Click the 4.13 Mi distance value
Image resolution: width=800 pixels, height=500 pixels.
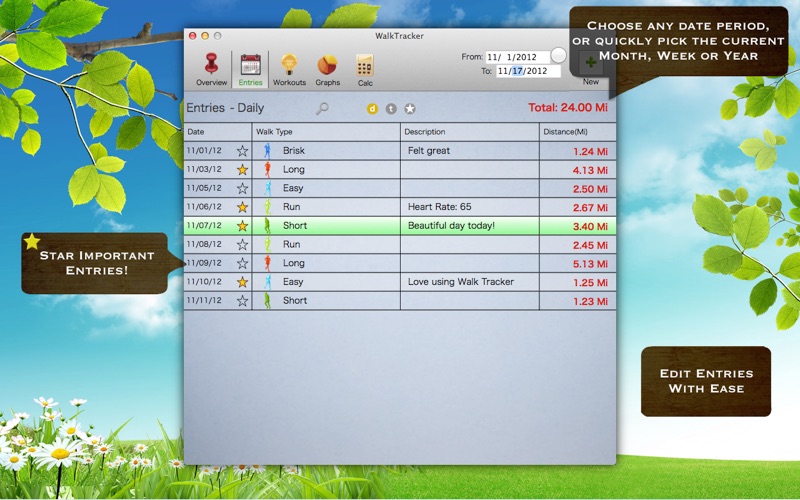[590, 170]
